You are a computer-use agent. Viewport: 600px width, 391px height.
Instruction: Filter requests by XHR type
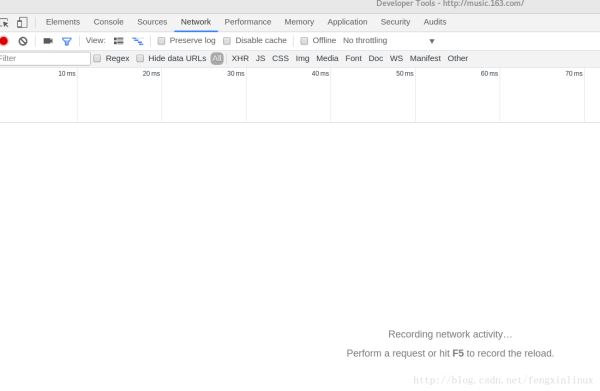[x=240, y=58]
